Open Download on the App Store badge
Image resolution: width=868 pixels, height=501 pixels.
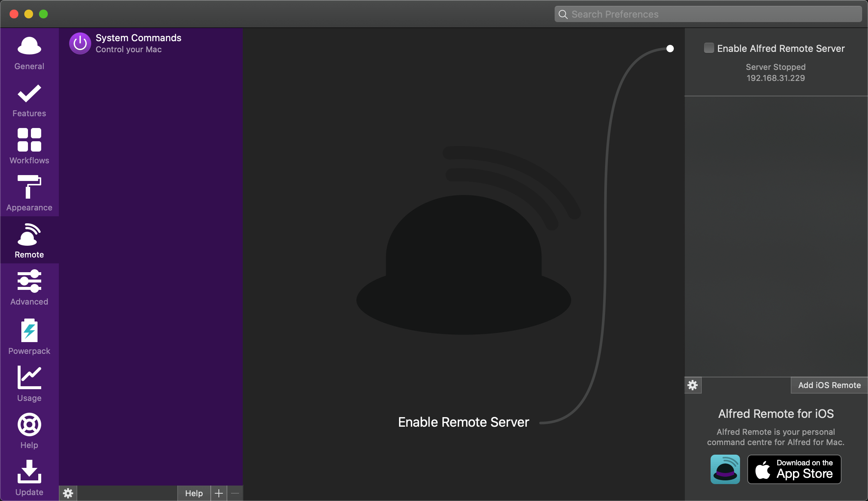point(794,469)
